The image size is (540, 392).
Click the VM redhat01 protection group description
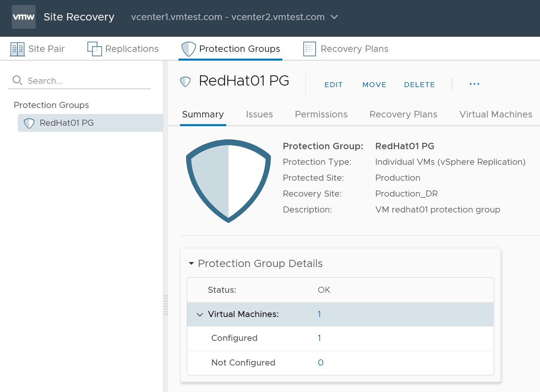coord(438,210)
